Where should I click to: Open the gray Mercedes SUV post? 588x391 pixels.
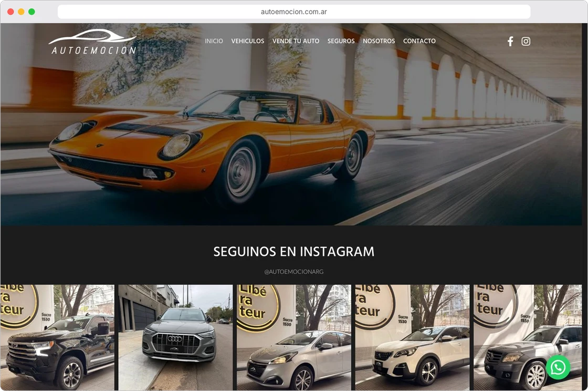point(528,337)
